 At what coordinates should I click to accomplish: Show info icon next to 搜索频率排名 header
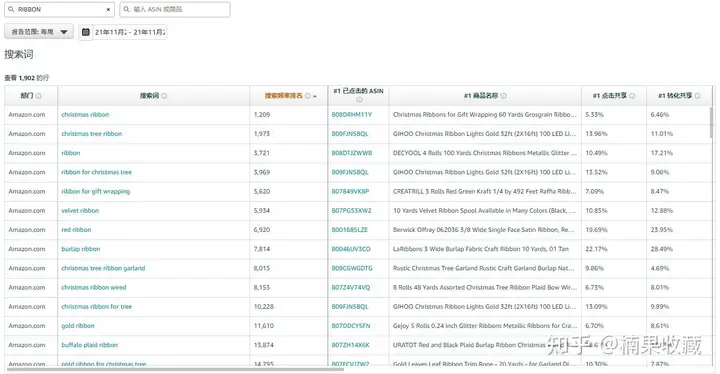pyautogui.click(x=308, y=96)
